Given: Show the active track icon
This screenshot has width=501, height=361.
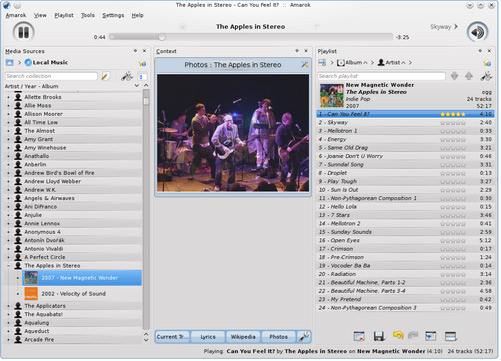Looking at the screenshot, I should (431, 336).
